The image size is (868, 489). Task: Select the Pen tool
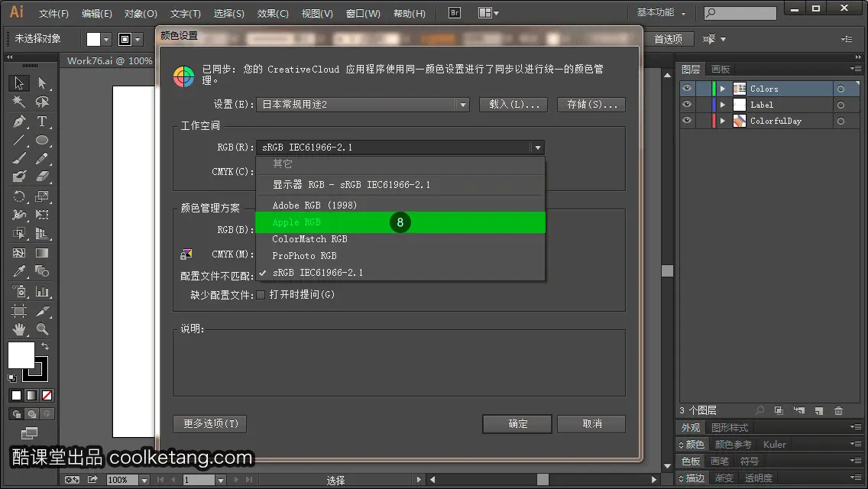19,121
